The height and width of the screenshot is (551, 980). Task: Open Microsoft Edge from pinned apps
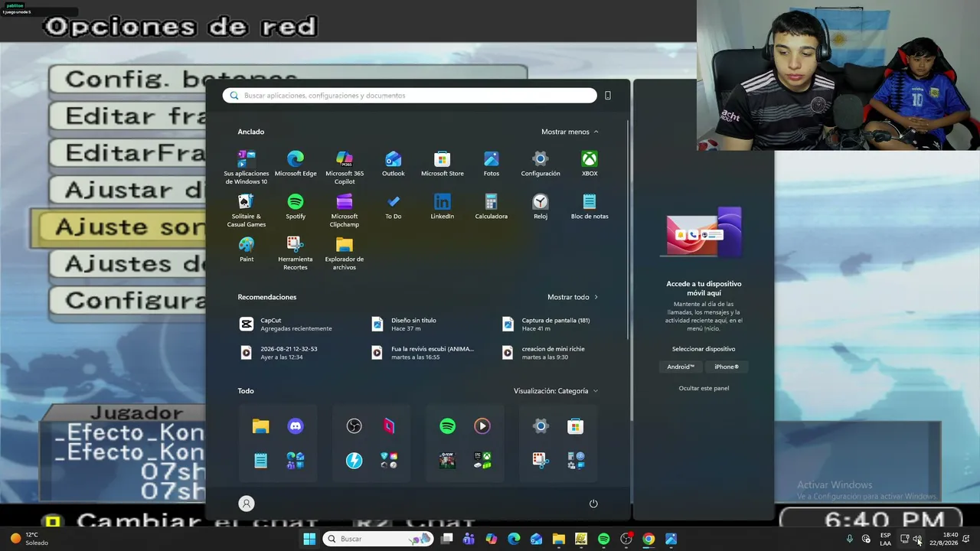(x=296, y=164)
